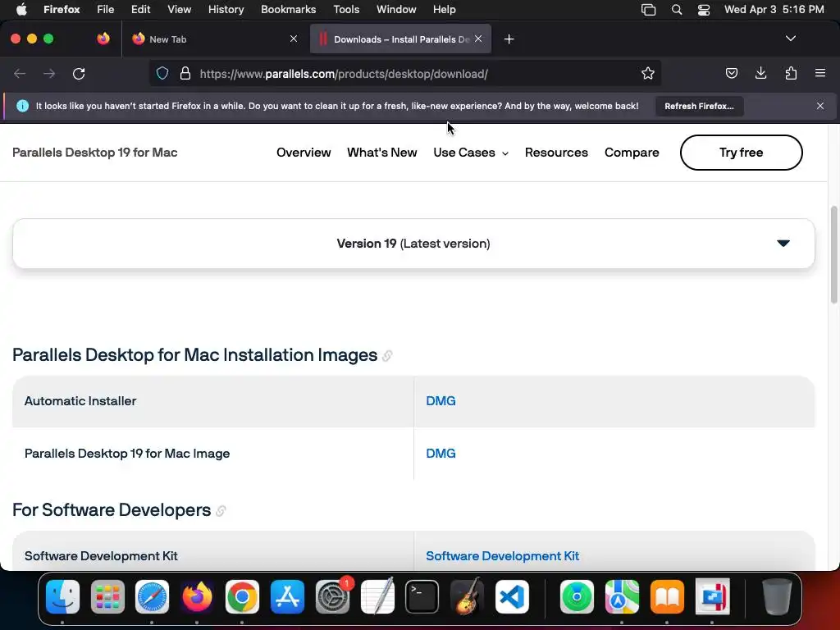Open the History menu
The height and width of the screenshot is (630, 840).
coord(226,10)
